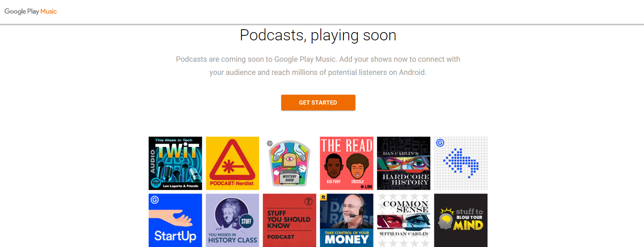Choose the Stuff You Should Know podcast
The height and width of the screenshot is (247, 644).
pyautogui.click(x=289, y=220)
